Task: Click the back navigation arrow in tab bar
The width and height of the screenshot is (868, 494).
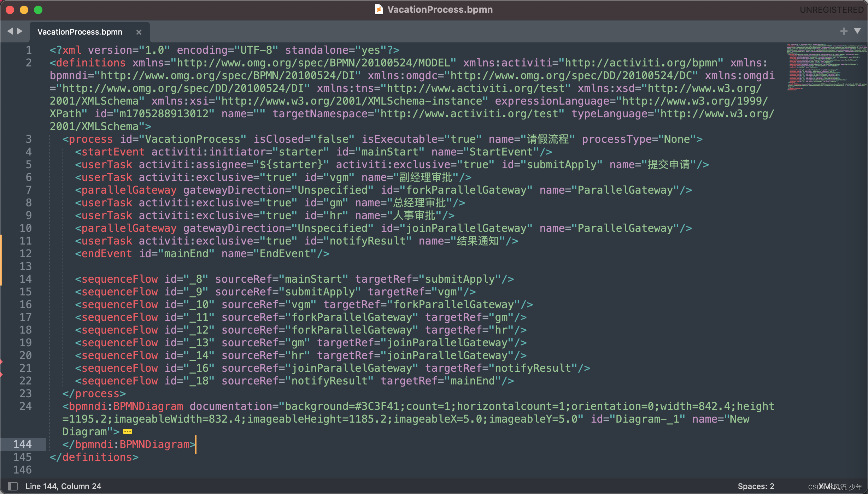Action: (10, 31)
